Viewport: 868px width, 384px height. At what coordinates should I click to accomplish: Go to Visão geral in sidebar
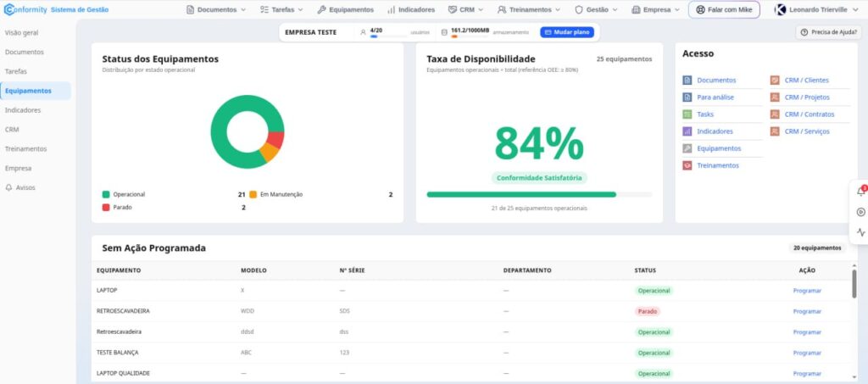pyautogui.click(x=21, y=33)
